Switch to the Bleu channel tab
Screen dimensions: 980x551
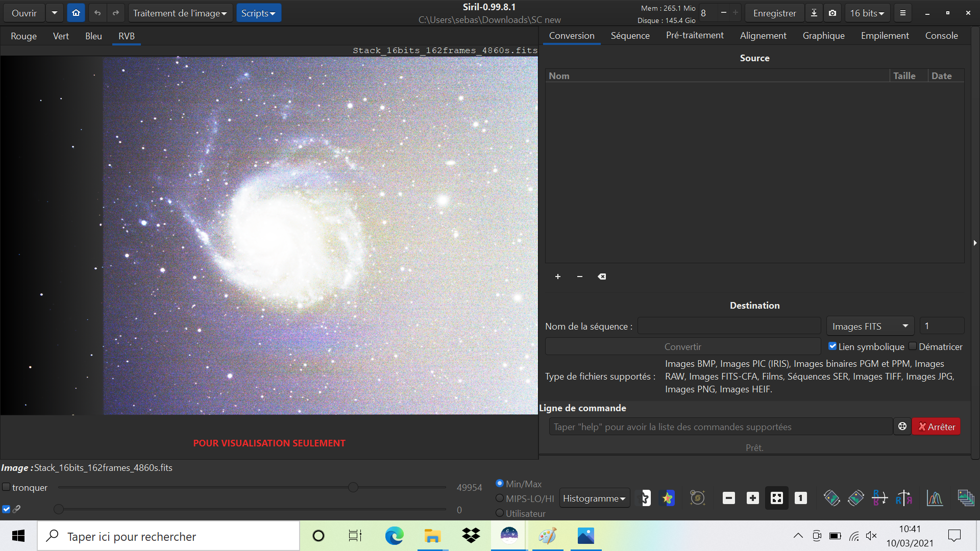tap(93, 36)
